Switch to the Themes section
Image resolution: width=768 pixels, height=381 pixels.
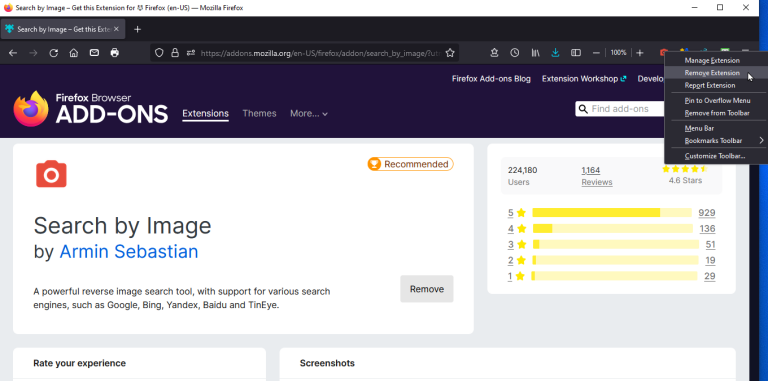click(259, 113)
